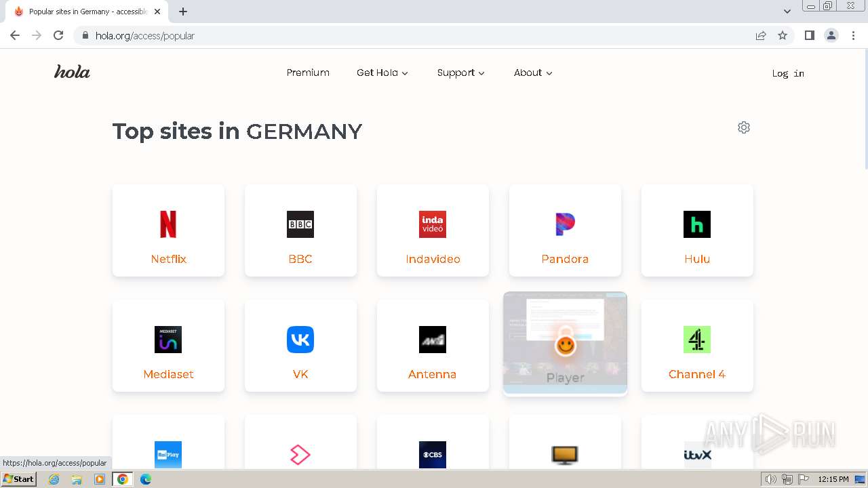Open Internet Explorer from the taskbar
Screen dimensions: 868x488
point(54,479)
